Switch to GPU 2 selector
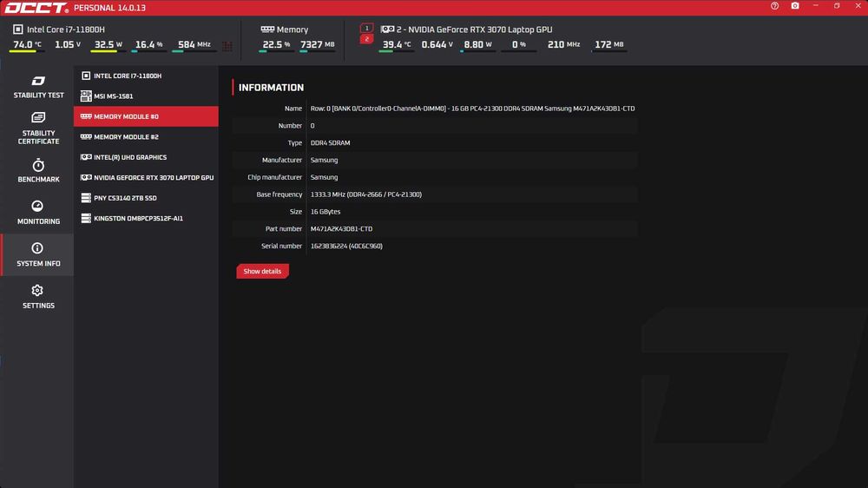The width and height of the screenshot is (868, 488). (366, 39)
